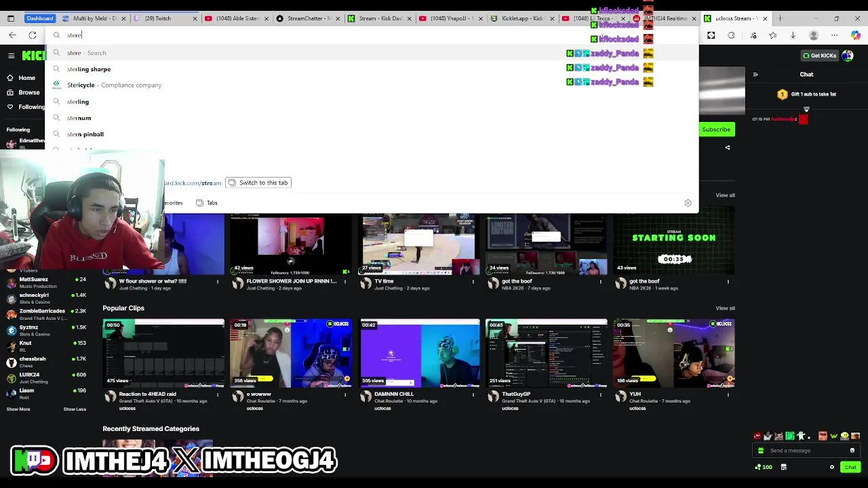
Task: Open the Dashboard workspace tab
Action: pos(40,18)
